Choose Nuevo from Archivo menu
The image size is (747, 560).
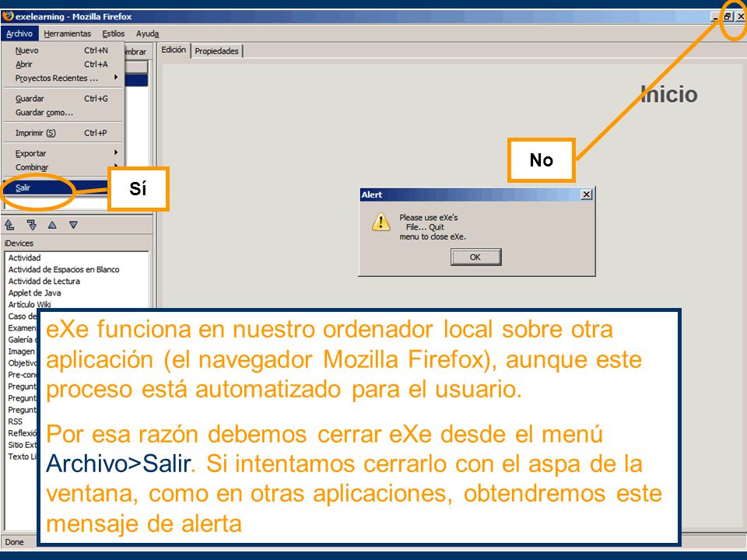point(63,51)
